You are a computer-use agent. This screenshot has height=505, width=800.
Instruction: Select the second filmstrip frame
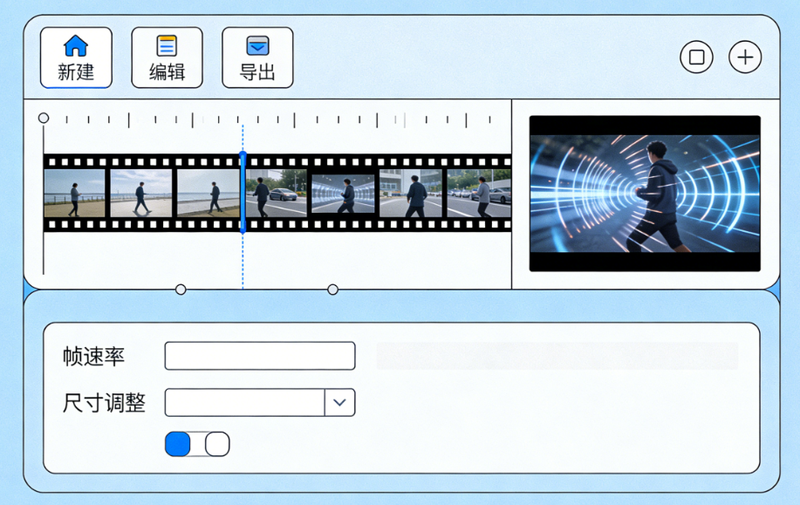point(140,192)
